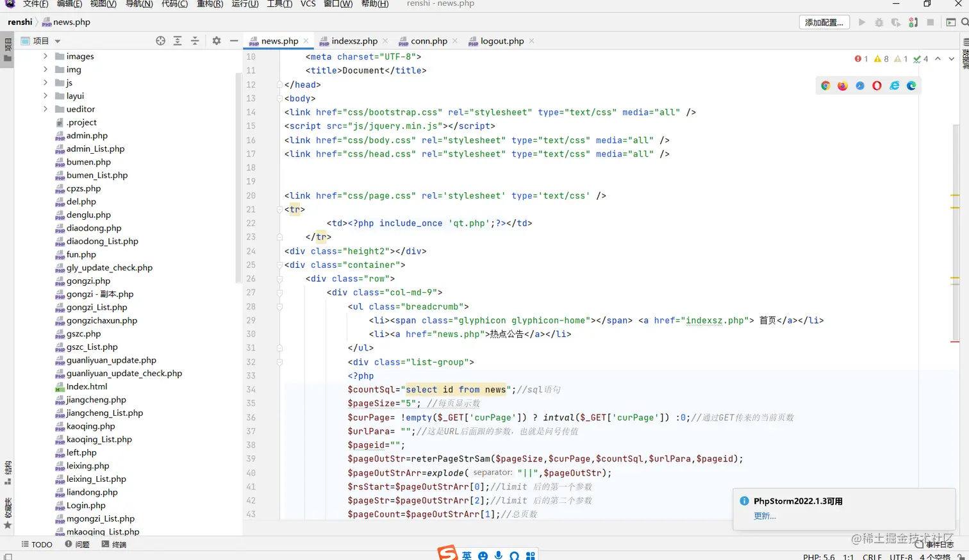Open preview in Internet Explorer
This screenshot has height=560, width=969.
[x=894, y=86]
